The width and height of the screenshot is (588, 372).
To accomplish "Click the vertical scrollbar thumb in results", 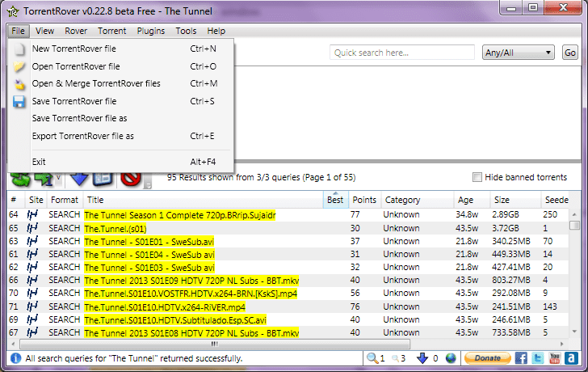I will coord(574,226).
